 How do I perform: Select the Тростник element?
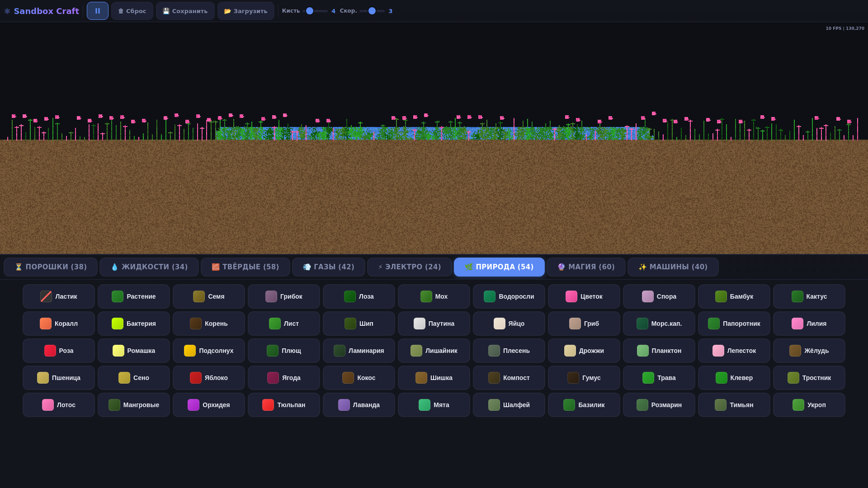(809, 378)
